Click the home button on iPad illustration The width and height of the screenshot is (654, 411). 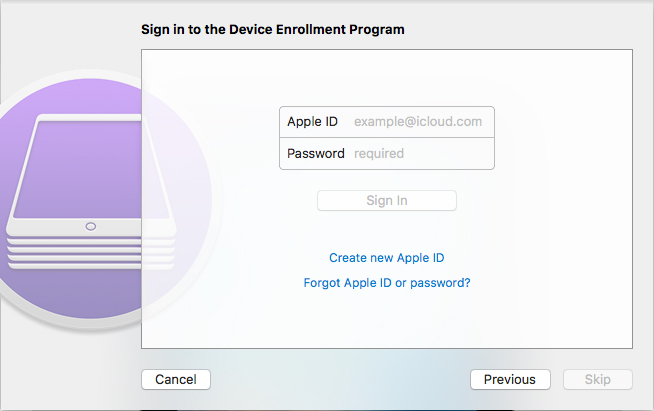[x=91, y=226]
